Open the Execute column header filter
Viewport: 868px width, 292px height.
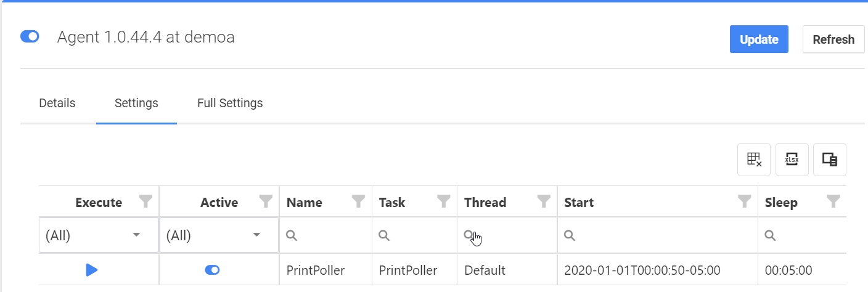145,201
